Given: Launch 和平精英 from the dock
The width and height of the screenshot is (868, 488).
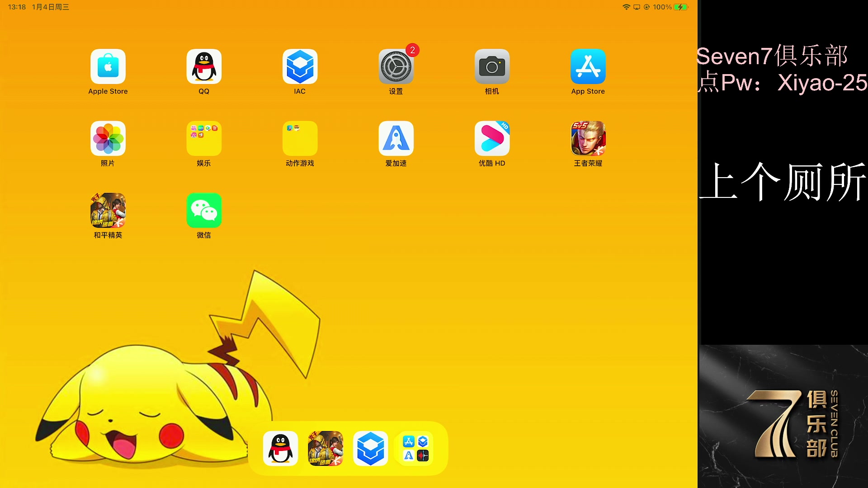Looking at the screenshot, I should (x=325, y=448).
